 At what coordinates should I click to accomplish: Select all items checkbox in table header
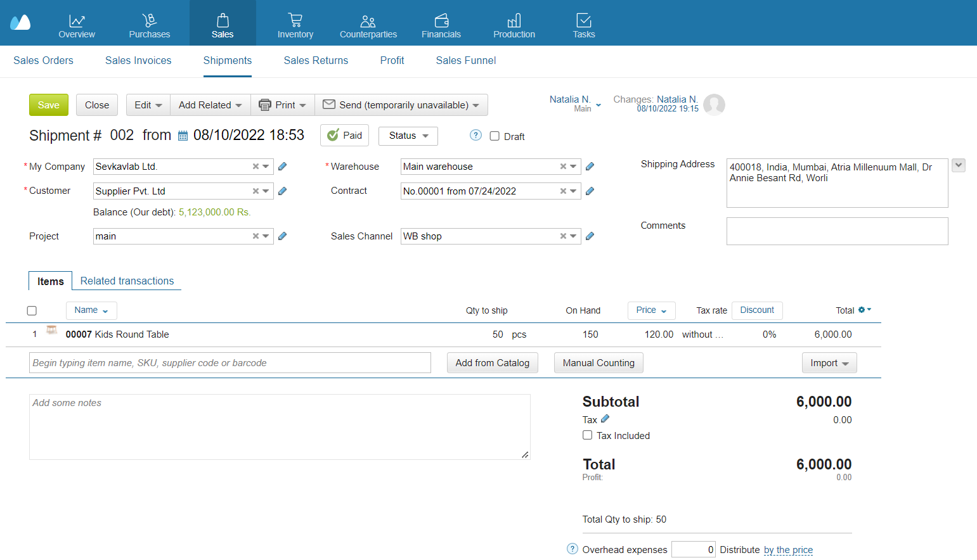click(32, 310)
